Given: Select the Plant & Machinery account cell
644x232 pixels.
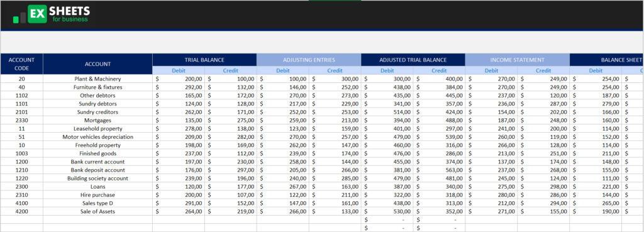Looking at the screenshot, I should 97,79.
